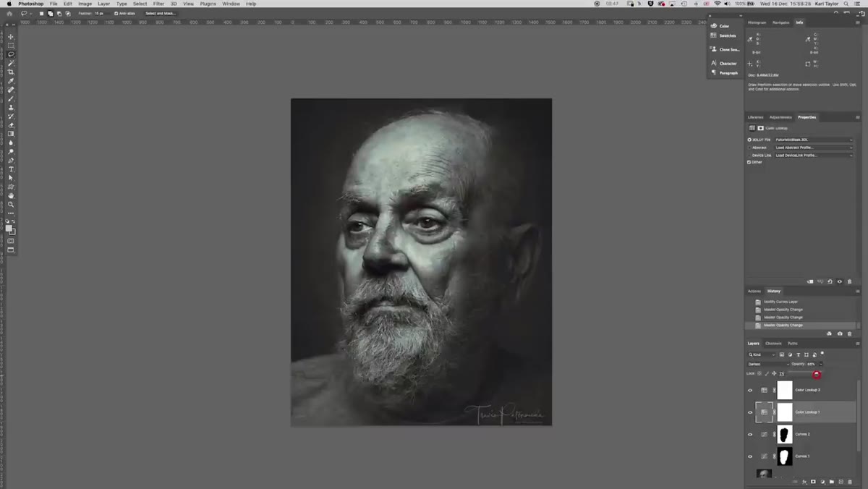Select the Healing Brush tool
This screenshot has height=489, width=868.
click(x=11, y=90)
